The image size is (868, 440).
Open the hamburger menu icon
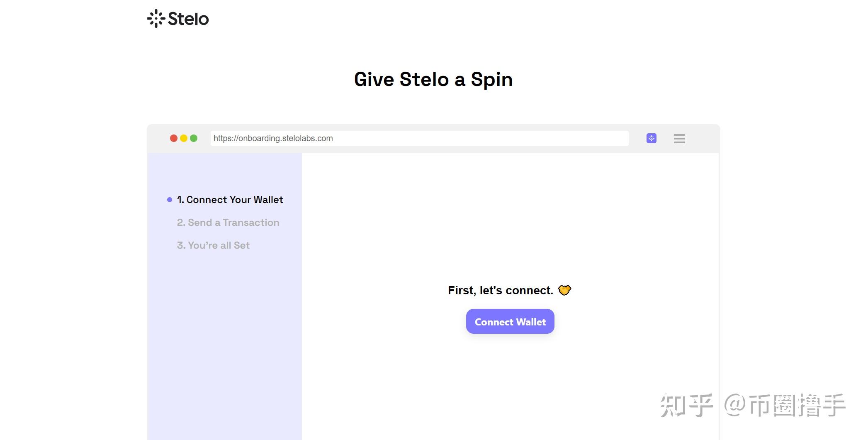[x=679, y=139]
